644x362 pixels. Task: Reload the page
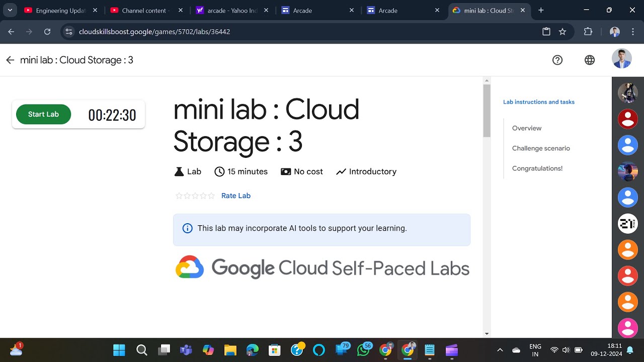[x=47, y=32]
